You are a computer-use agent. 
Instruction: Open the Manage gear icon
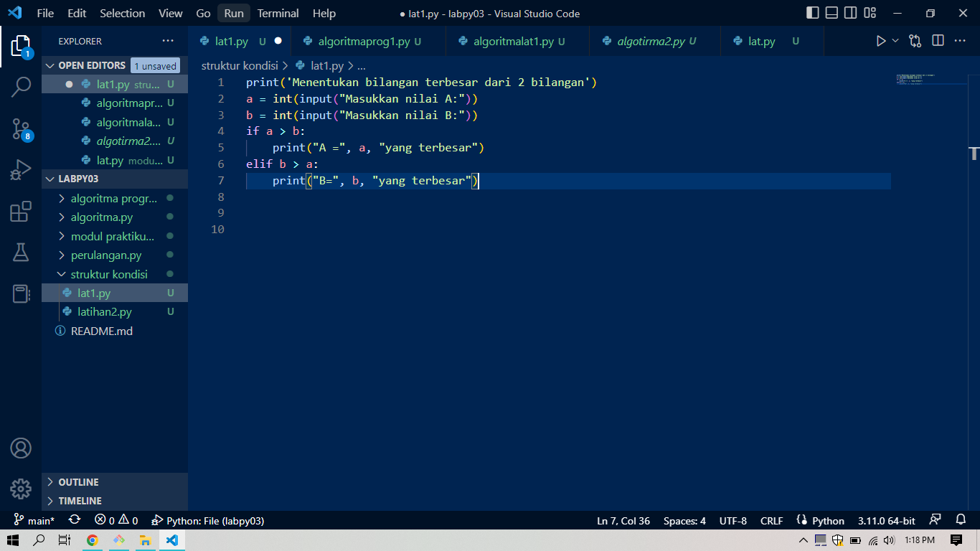(x=21, y=489)
